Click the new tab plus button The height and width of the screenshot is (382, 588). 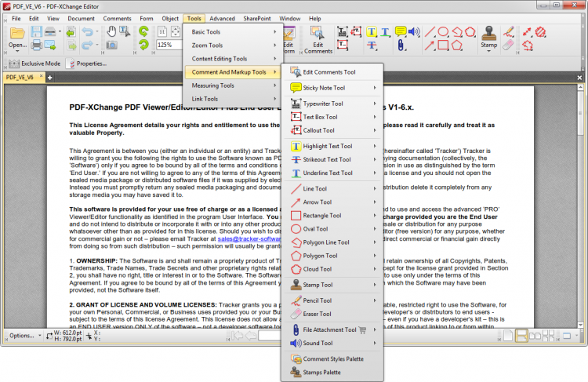(49, 78)
